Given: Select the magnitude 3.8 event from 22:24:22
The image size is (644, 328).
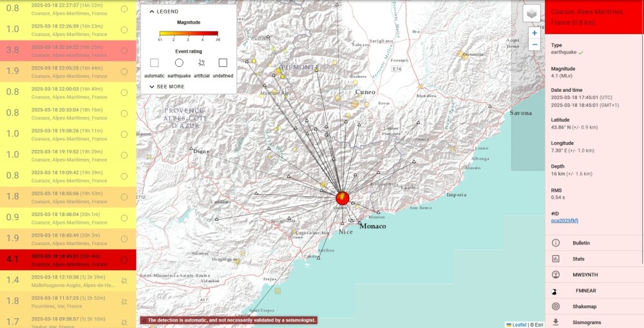Looking at the screenshot, I should click(x=68, y=50).
